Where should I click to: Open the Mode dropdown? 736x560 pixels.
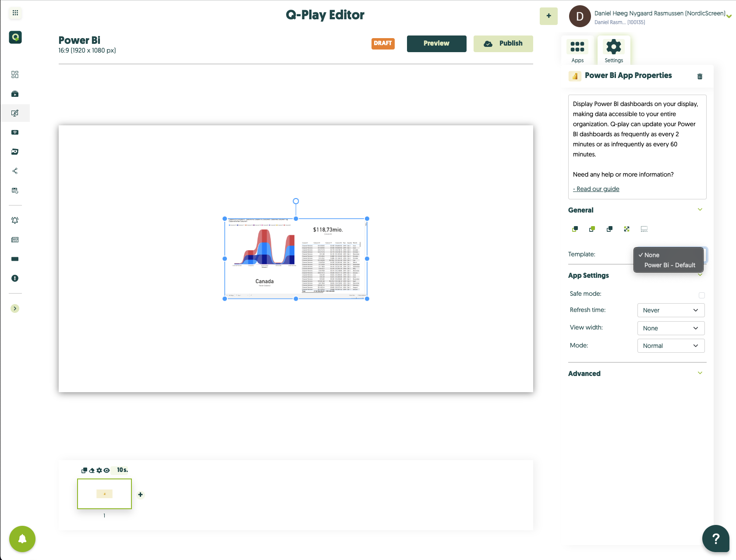[671, 346]
